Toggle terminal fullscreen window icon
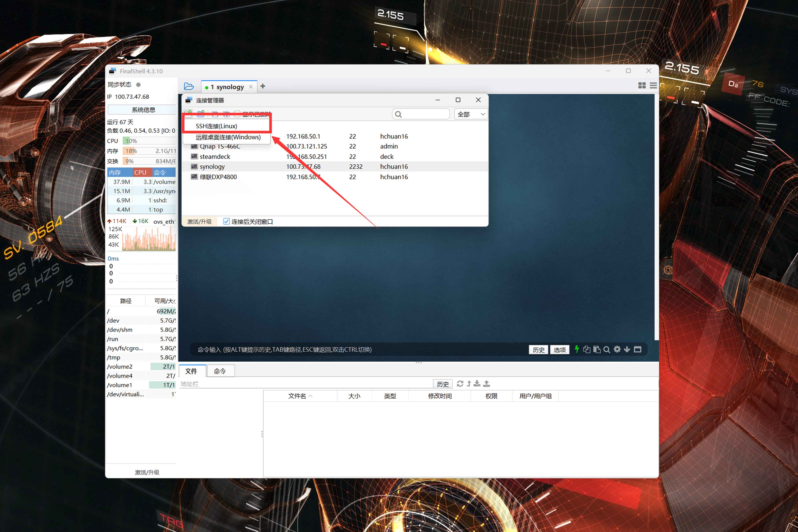This screenshot has height=532, width=798. [x=637, y=350]
